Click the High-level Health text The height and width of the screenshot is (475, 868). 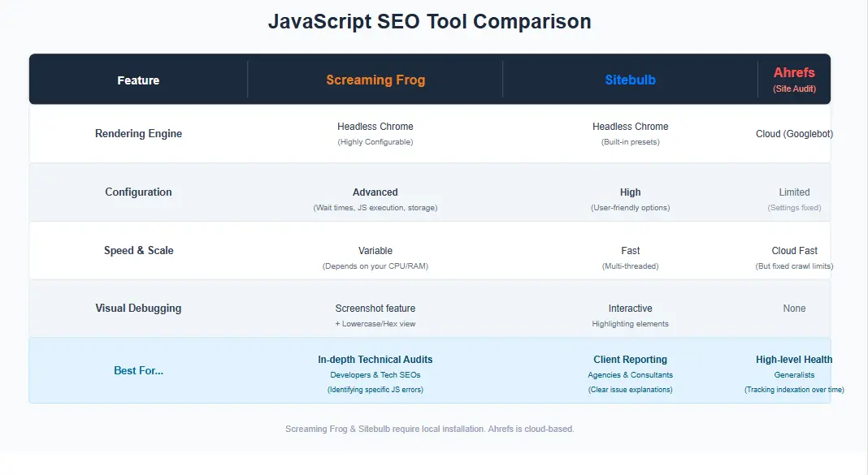pyautogui.click(x=794, y=360)
